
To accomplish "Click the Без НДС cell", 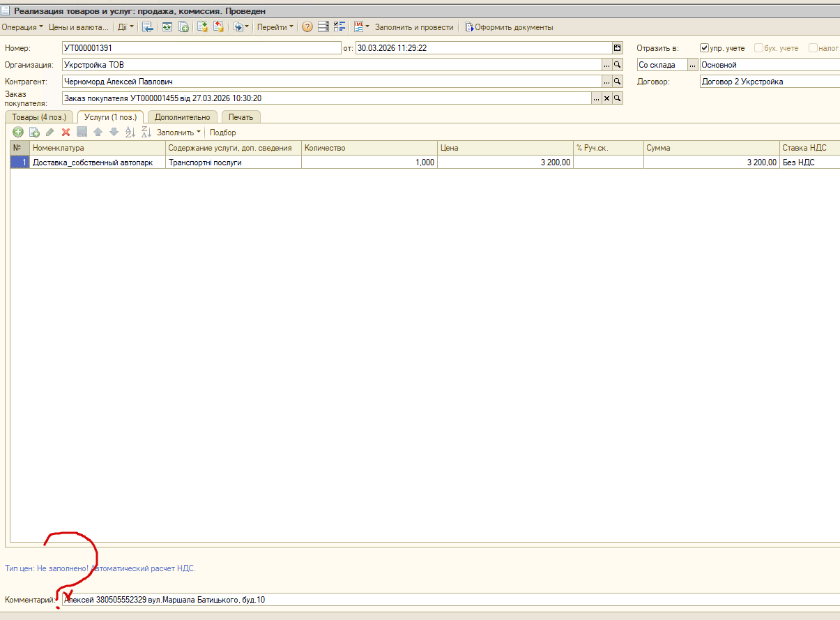I will tap(809, 162).
